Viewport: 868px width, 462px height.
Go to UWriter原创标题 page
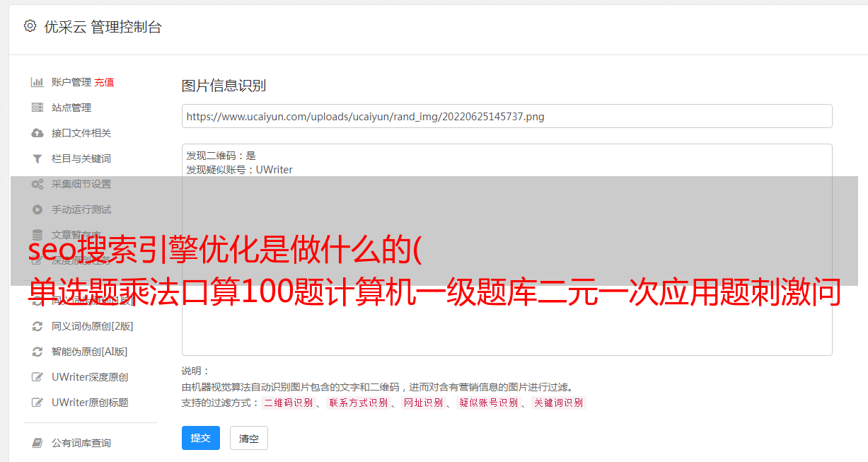point(90,403)
